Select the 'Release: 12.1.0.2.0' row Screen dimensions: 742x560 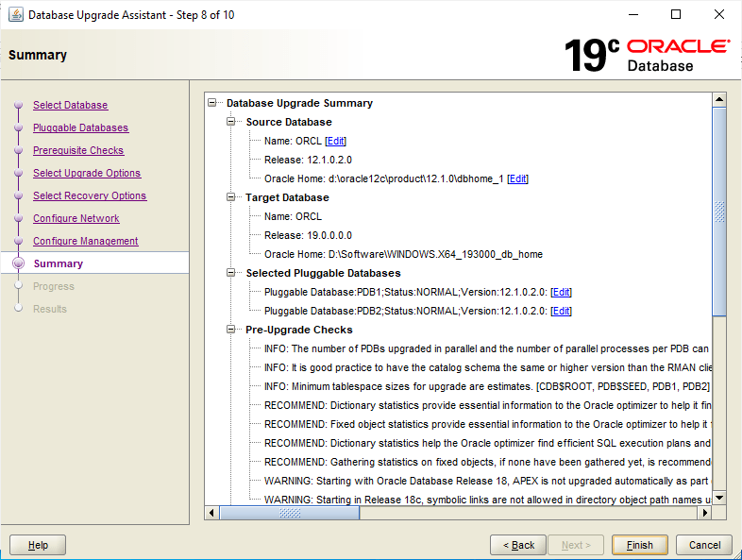tap(308, 160)
